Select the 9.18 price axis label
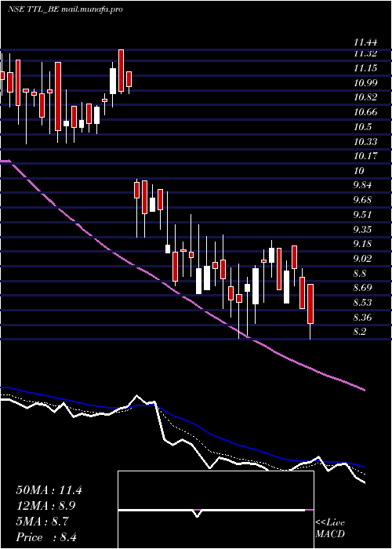Viewport: 392px width, 549px height. pyautogui.click(x=362, y=244)
